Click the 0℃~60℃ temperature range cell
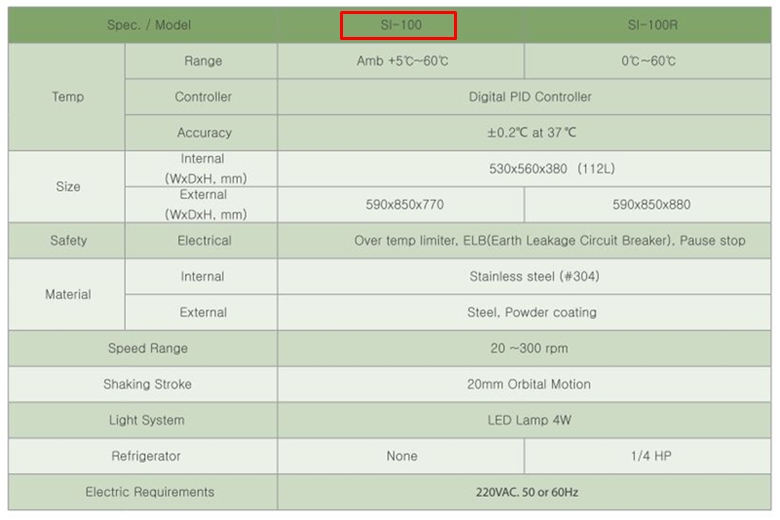 pyautogui.click(x=648, y=61)
